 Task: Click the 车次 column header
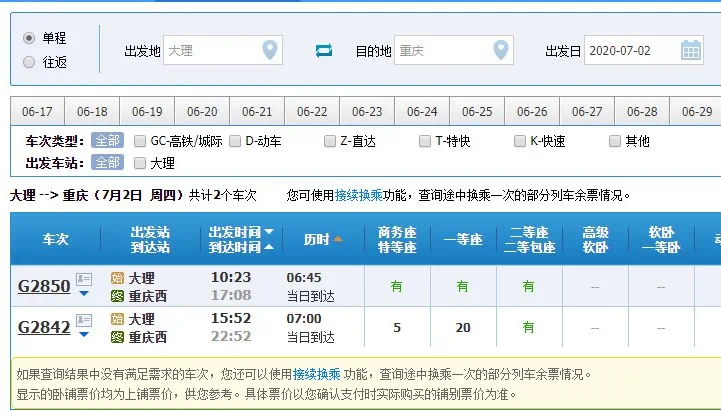coord(56,239)
